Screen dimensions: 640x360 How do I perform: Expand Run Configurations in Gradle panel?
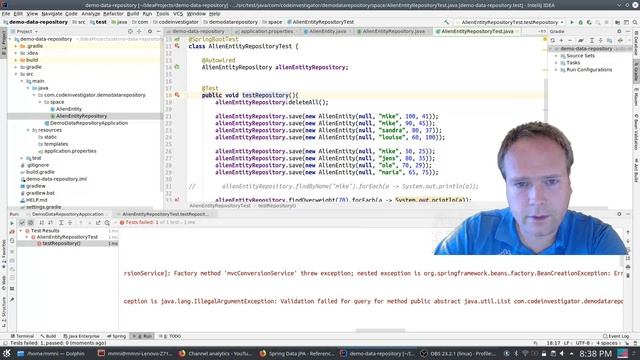[556, 70]
